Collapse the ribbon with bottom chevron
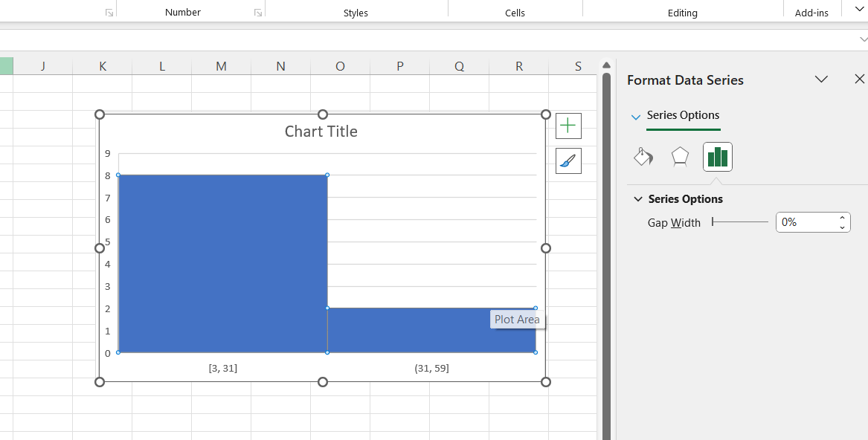 (x=864, y=39)
